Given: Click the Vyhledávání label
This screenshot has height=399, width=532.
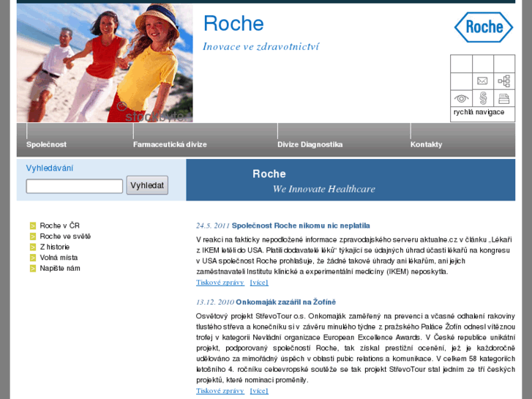Looking at the screenshot, I should (x=50, y=168).
